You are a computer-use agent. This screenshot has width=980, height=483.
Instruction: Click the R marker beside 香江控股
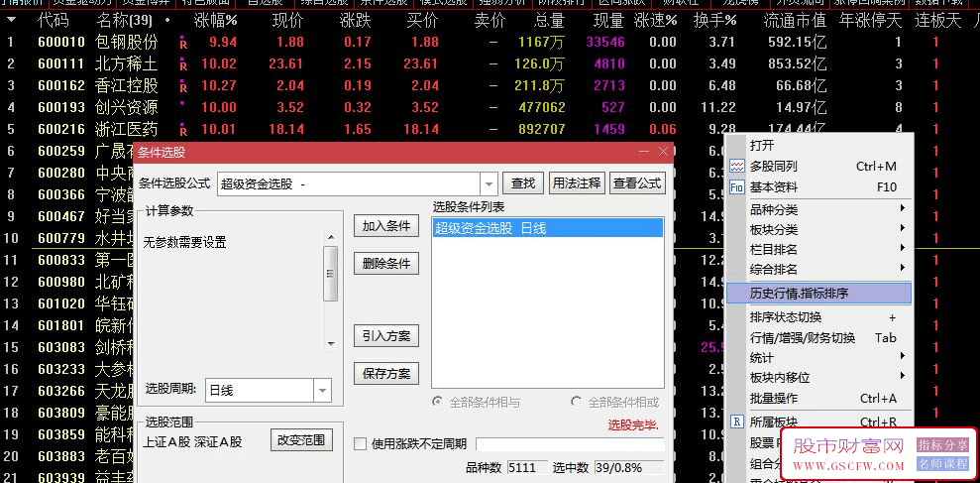(183, 87)
